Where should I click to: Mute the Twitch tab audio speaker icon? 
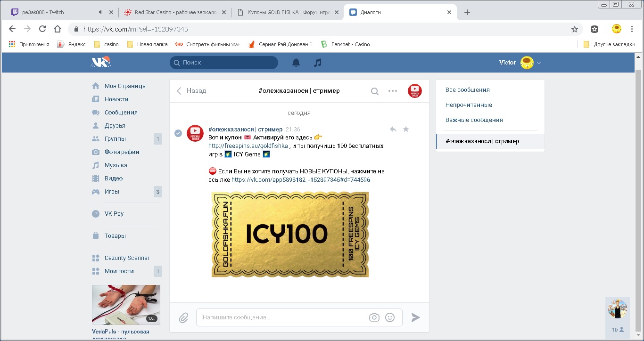tap(101, 12)
